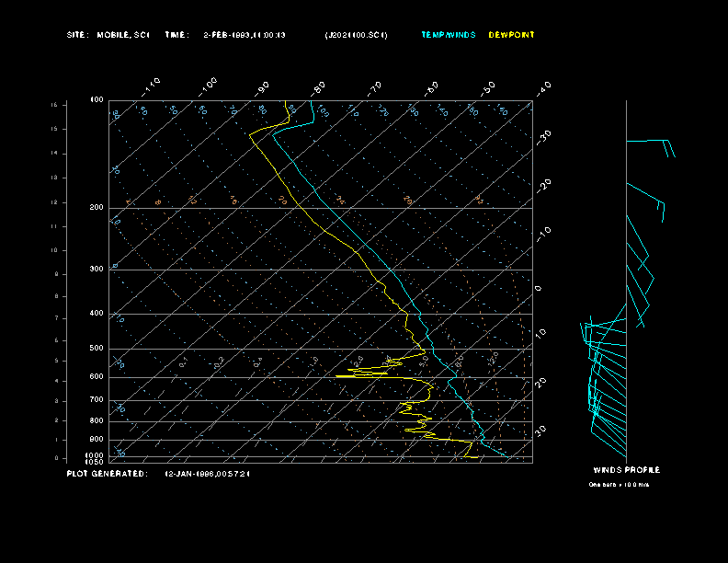The height and width of the screenshot is (563, 728).
Task: Click the WINDS PROFILE caption
Action: pyautogui.click(x=626, y=470)
